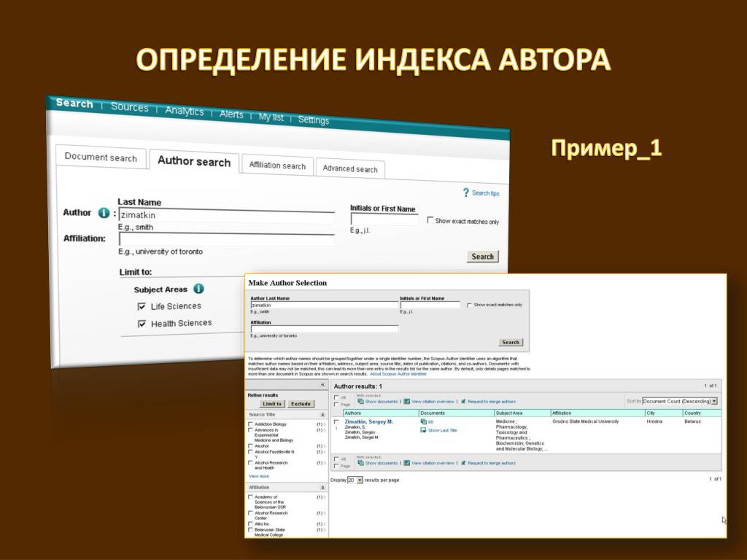Click Initials or First Name field in Author search

click(x=384, y=219)
